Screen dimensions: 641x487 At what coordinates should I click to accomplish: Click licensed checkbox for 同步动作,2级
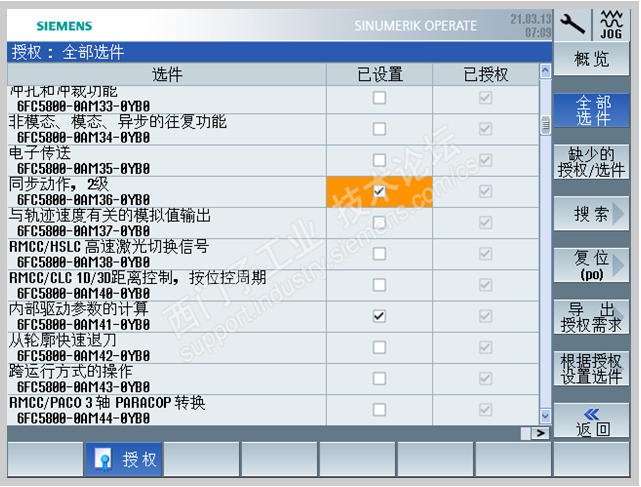485,191
